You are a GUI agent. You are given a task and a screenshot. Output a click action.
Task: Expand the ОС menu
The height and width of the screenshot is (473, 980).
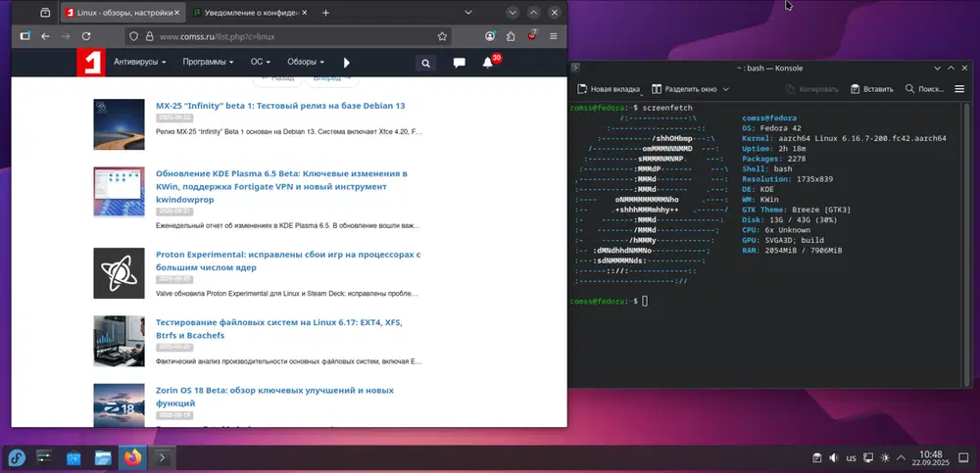point(260,63)
